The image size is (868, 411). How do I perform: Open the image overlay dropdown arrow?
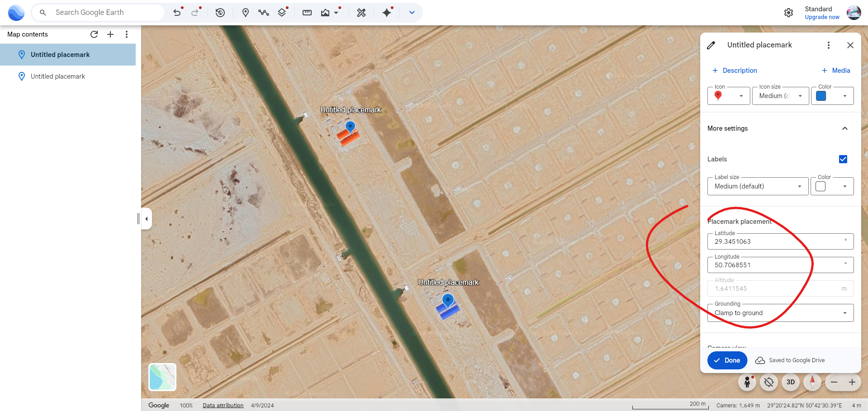pyautogui.click(x=336, y=13)
